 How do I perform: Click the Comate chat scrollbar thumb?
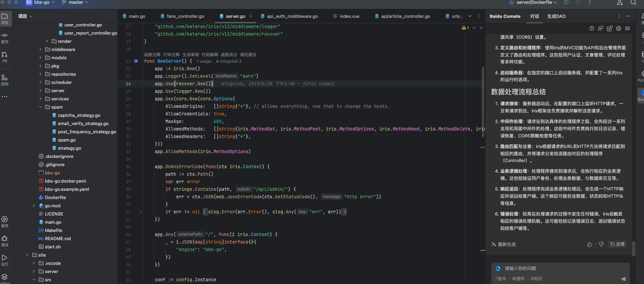[x=634, y=249]
